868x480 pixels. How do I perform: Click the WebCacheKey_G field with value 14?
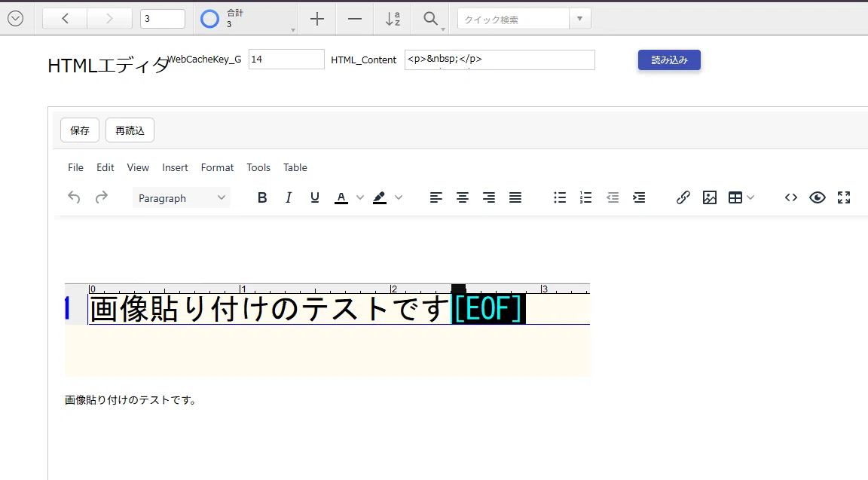click(x=286, y=60)
